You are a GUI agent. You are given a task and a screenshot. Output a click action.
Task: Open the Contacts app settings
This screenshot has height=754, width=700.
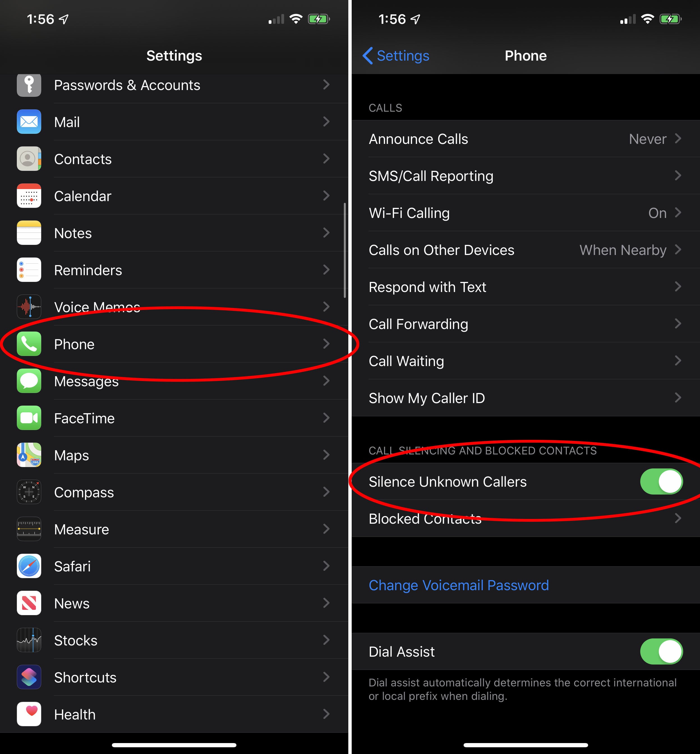pos(174,158)
